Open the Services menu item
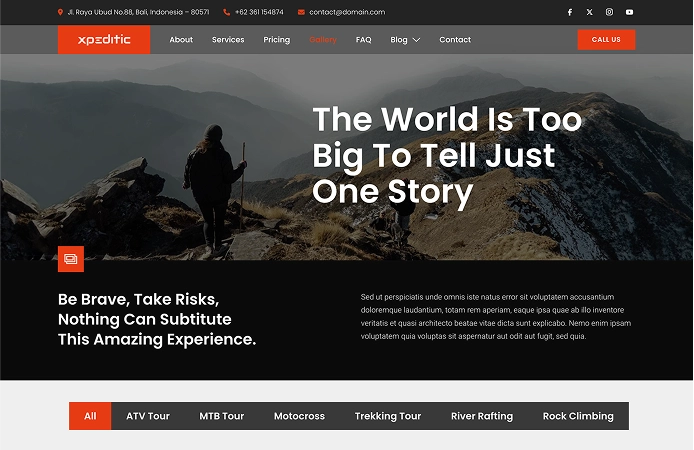 (228, 40)
